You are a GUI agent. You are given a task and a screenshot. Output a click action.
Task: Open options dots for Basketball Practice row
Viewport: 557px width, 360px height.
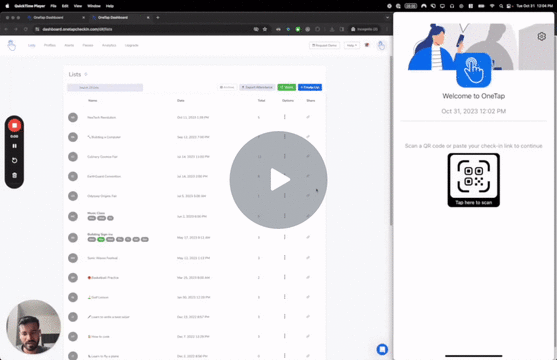[285, 277]
